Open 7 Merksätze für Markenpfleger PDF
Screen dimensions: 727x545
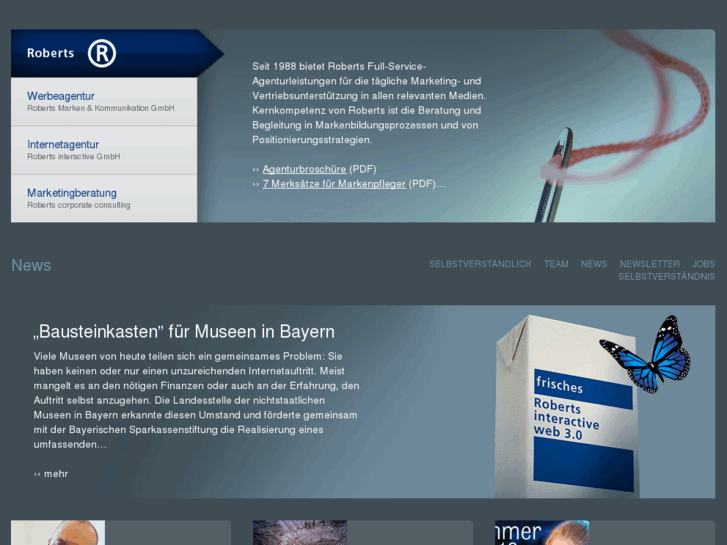(x=334, y=184)
